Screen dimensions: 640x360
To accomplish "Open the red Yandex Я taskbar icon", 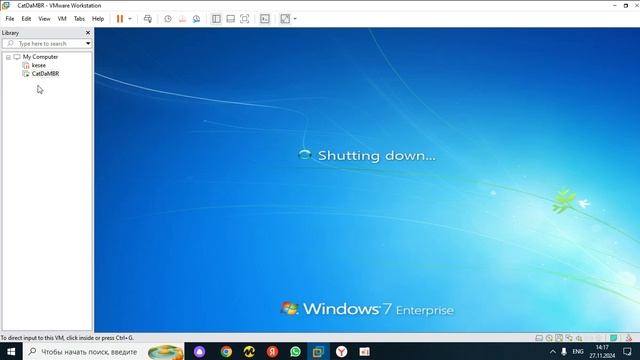I will pos(272,351).
